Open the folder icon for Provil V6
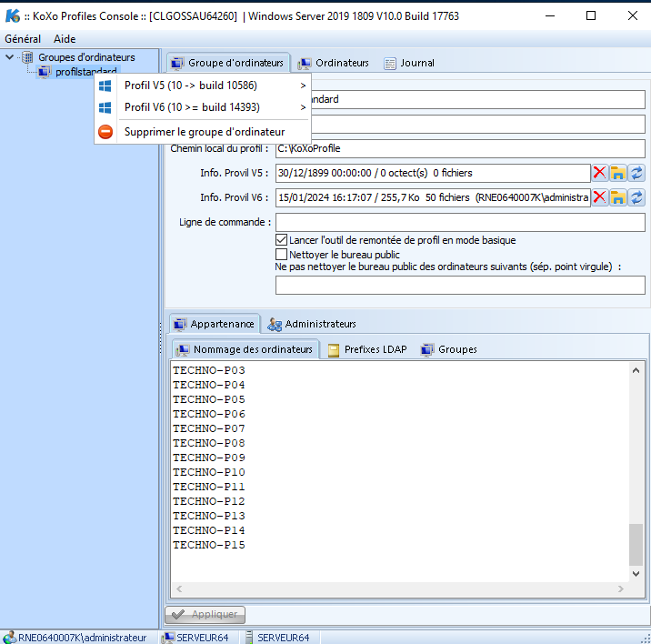The image size is (651, 644). (x=617, y=197)
